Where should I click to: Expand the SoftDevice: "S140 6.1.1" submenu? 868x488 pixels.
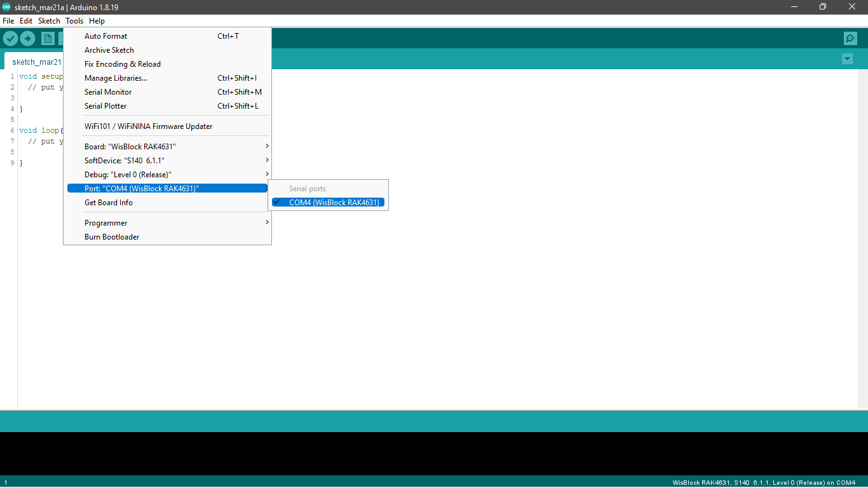tap(168, 161)
